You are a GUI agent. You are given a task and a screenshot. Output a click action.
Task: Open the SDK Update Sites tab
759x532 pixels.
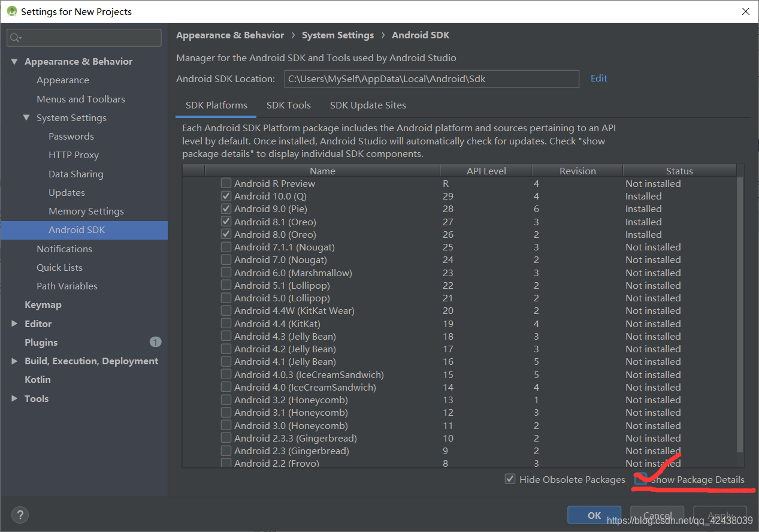368,105
